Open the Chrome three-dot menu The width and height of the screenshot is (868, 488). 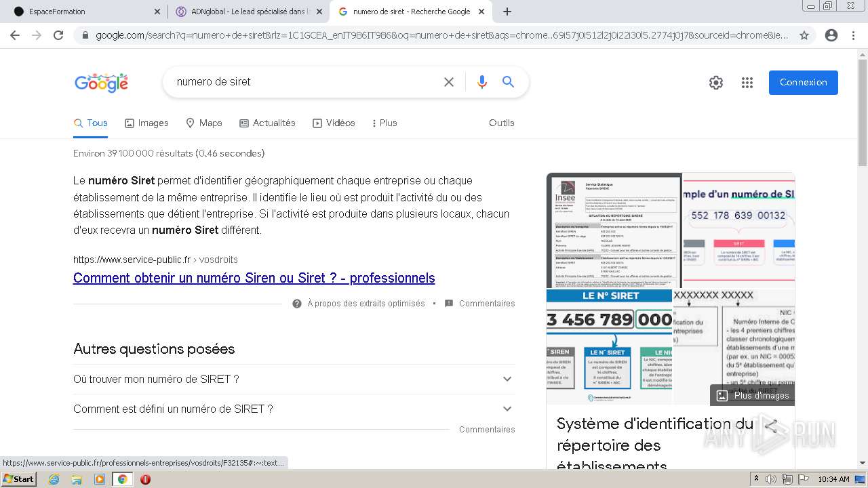point(853,35)
